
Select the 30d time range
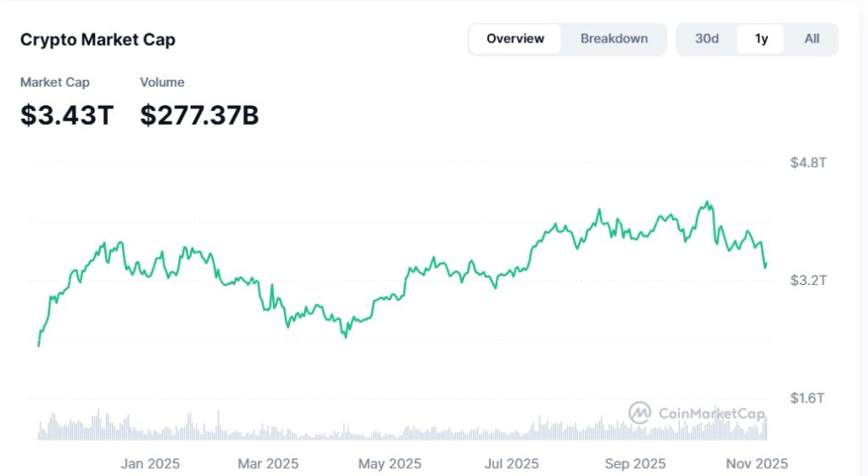tap(707, 39)
